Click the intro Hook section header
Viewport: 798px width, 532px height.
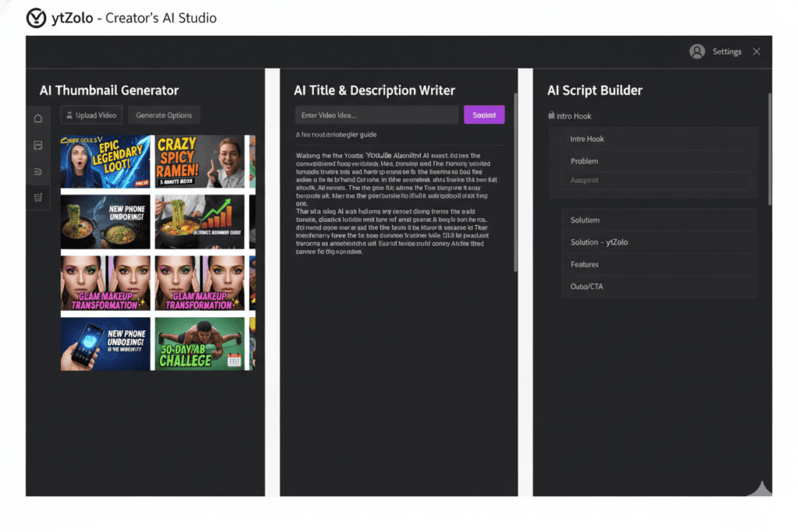tap(574, 116)
